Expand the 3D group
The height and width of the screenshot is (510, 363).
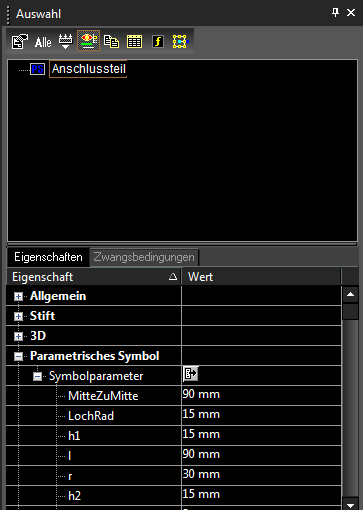coord(19,336)
